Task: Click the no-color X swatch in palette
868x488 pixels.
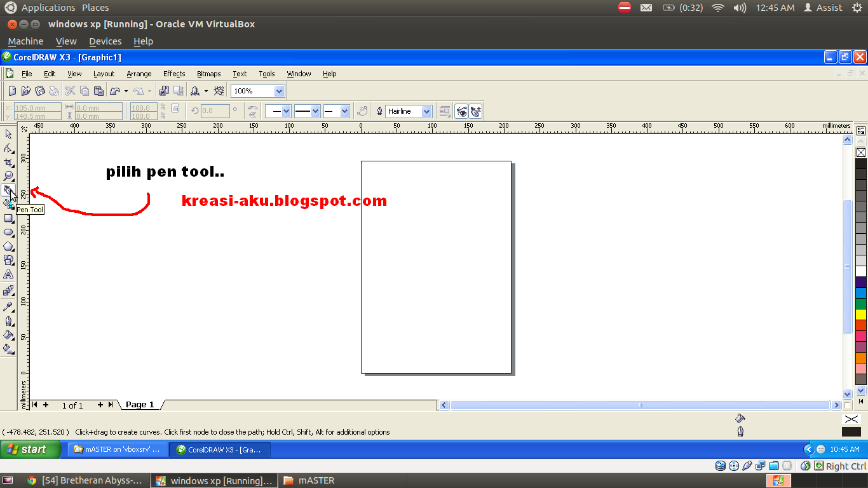Action: click(861, 152)
